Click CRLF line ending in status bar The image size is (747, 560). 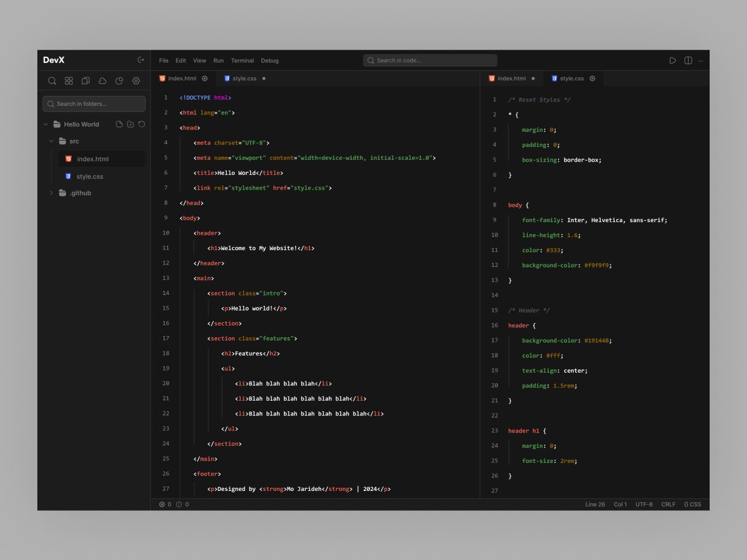(669, 505)
